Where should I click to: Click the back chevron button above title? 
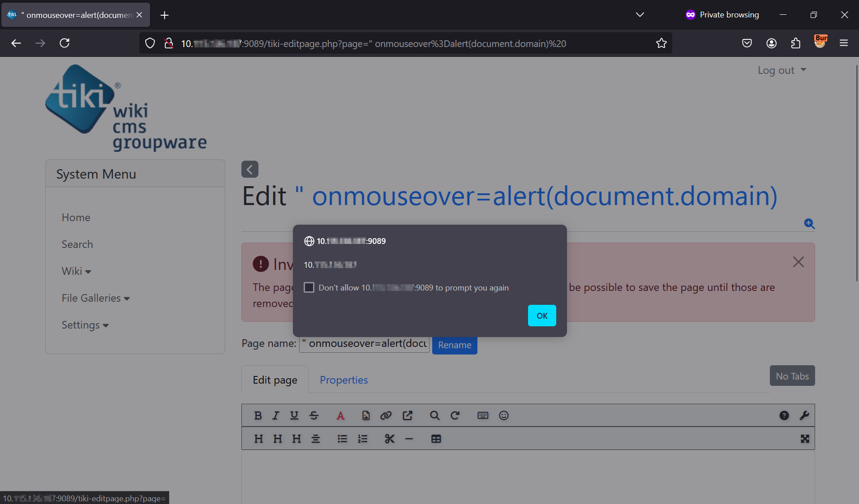pyautogui.click(x=250, y=169)
